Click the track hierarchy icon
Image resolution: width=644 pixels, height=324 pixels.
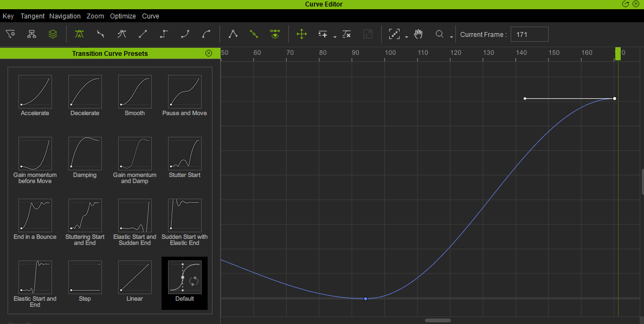32,34
